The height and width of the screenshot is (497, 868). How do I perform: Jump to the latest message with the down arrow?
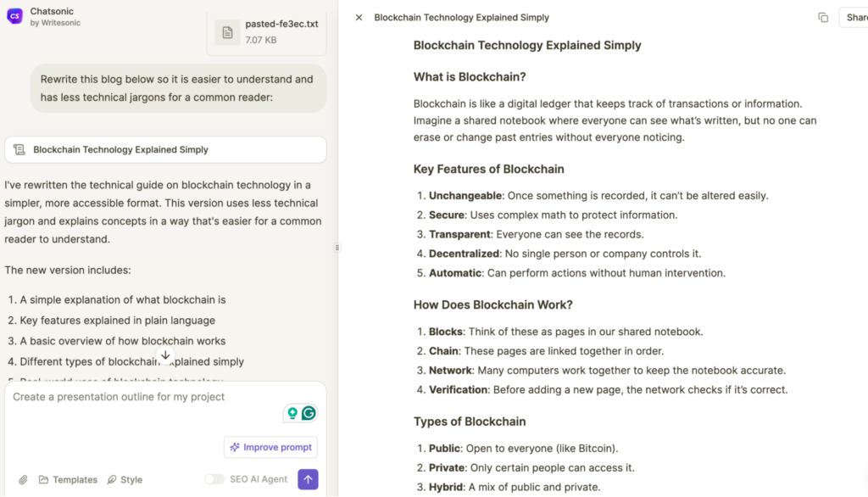click(165, 355)
